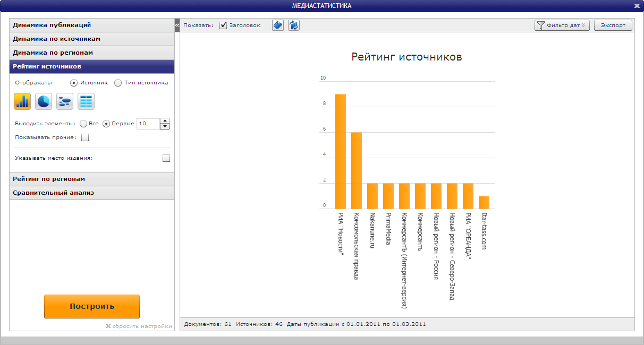Click the Комсомольская правда bar
The width and height of the screenshot is (644, 345).
357,170
